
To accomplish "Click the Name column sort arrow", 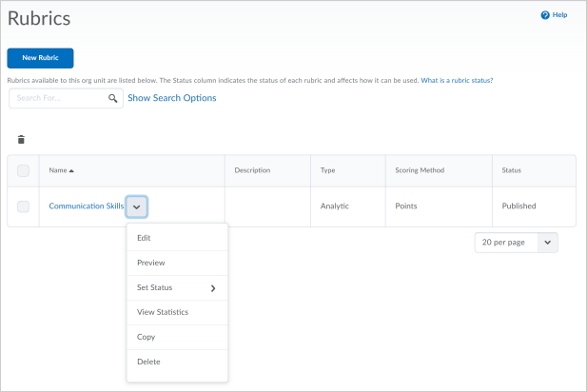I will pyautogui.click(x=71, y=170).
